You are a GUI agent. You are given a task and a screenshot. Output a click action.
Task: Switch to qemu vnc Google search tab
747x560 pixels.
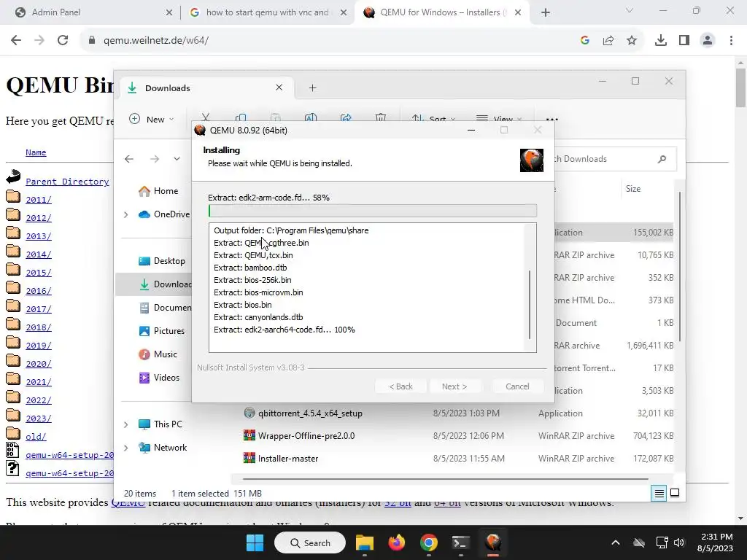267,12
